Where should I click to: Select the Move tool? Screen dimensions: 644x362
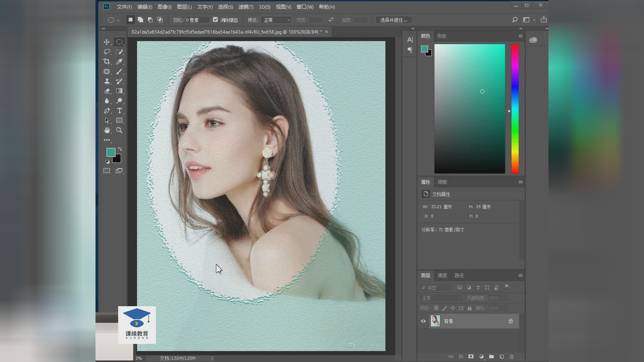107,42
